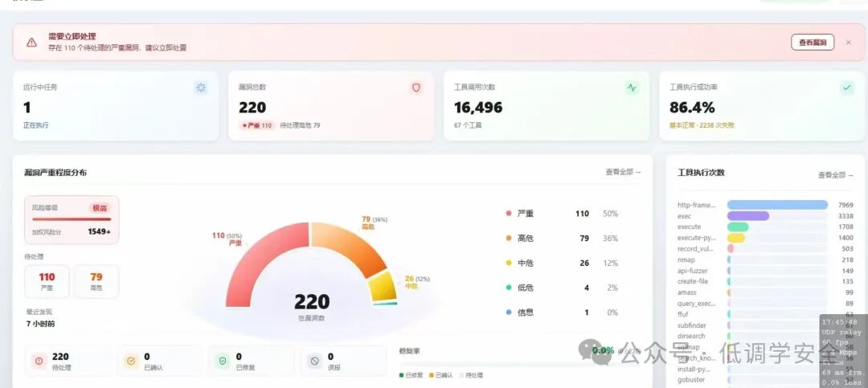Dismiss the 需要立即处理 alert banner
Screen dimensions: 868x388
tap(848, 42)
